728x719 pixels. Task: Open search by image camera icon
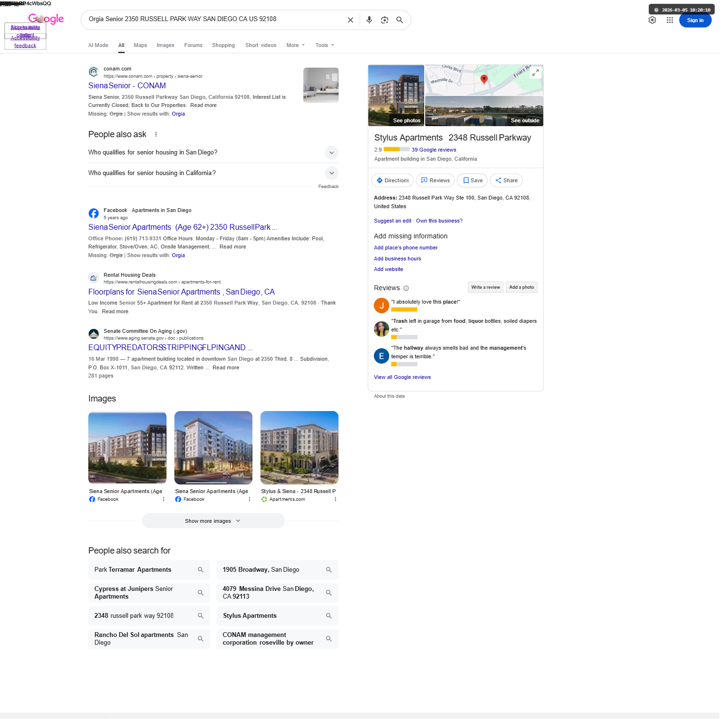(384, 20)
